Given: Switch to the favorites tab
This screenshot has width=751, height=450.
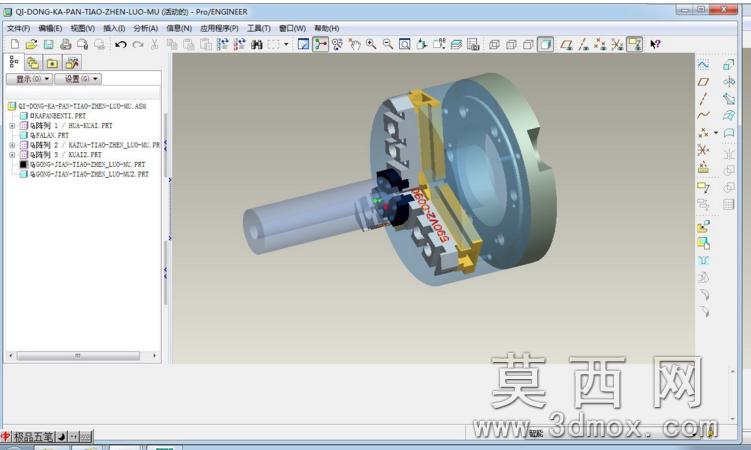Looking at the screenshot, I should (x=52, y=63).
